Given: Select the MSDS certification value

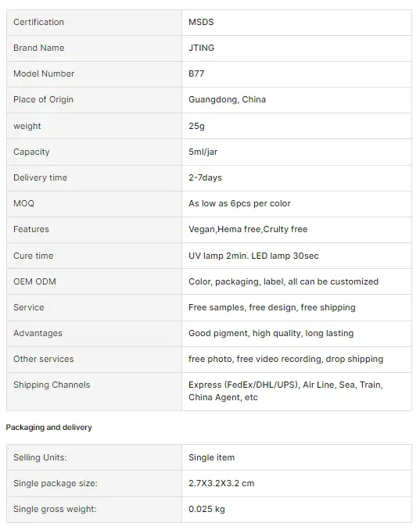Looking at the screenshot, I should (201, 23).
